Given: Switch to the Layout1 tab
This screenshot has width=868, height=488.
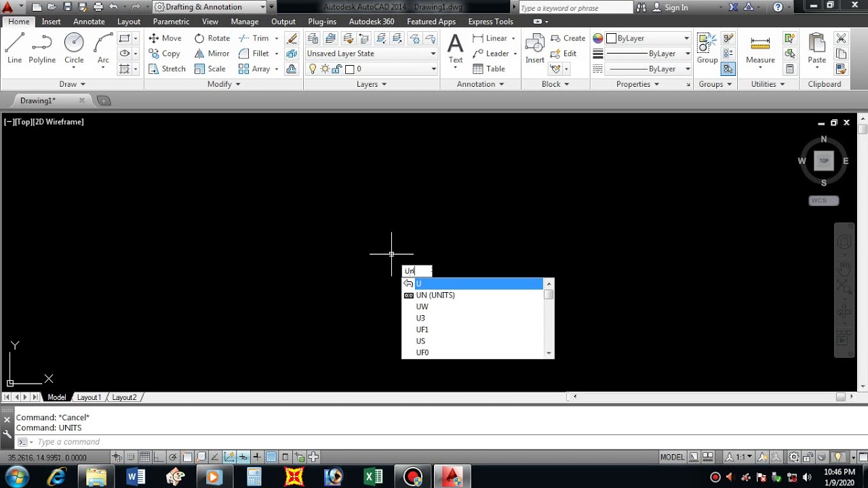Looking at the screenshot, I should point(89,397).
